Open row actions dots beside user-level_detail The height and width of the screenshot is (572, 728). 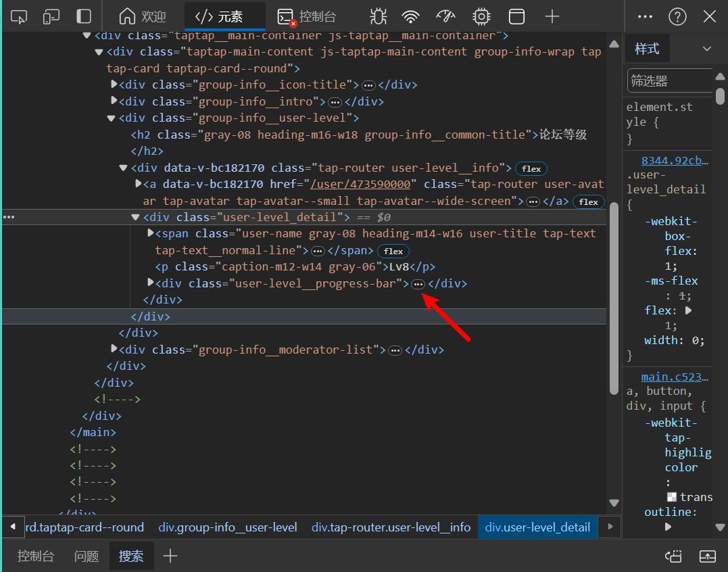[x=9, y=217]
